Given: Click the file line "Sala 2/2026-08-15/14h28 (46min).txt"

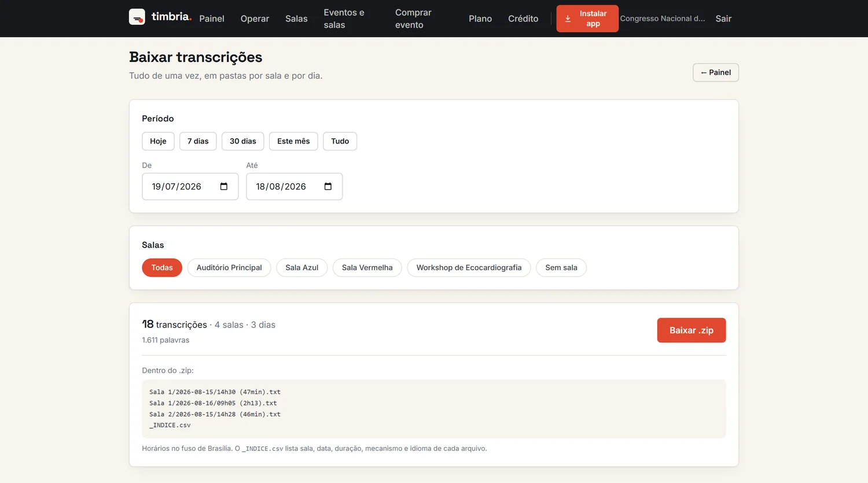Looking at the screenshot, I should pyautogui.click(x=215, y=414).
